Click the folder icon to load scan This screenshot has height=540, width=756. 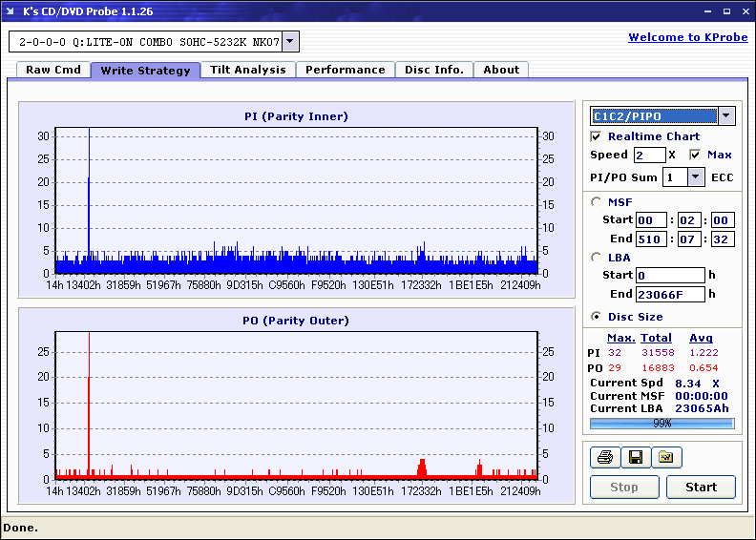[x=666, y=458]
